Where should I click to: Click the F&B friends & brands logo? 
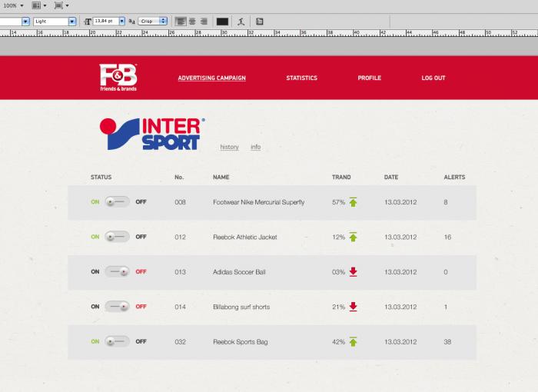click(x=118, y=77)
